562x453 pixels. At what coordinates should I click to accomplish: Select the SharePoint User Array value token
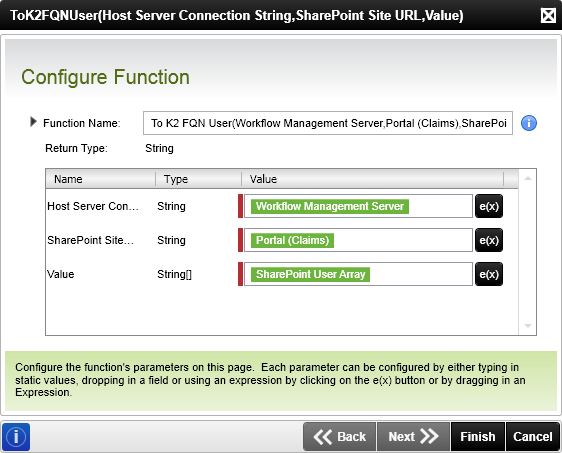(310, 274)
